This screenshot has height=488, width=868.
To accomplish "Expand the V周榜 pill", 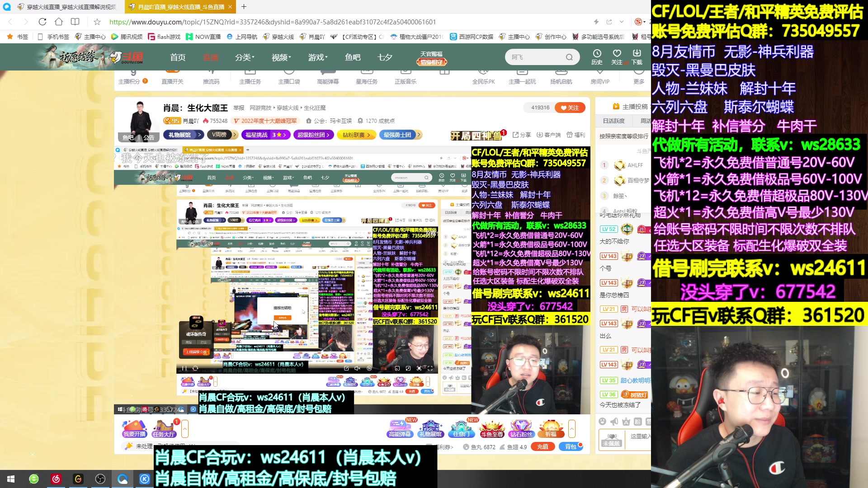I will point(223,135).
